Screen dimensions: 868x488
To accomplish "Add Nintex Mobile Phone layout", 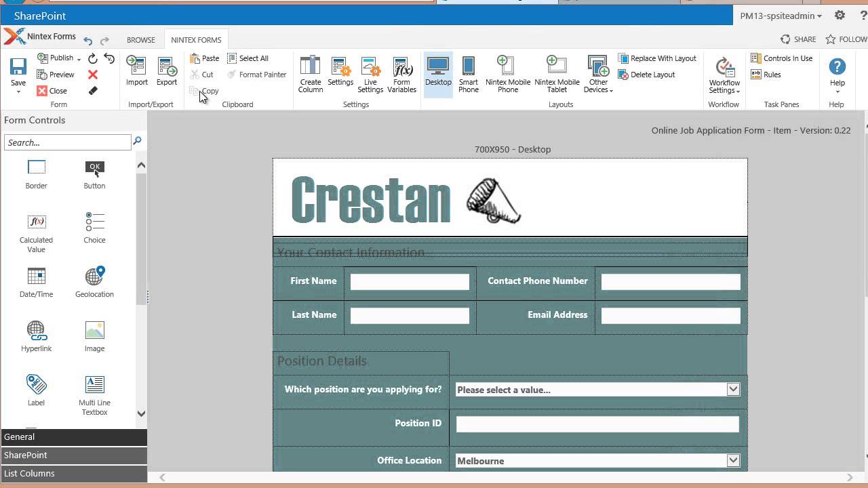I will tap(508, 75).
